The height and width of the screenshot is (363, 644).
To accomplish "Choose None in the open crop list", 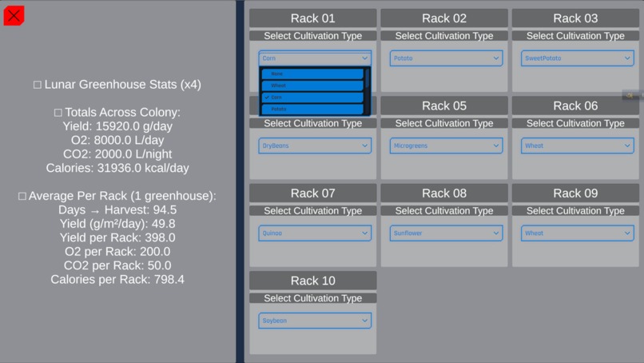I will (x=312, y=74).
